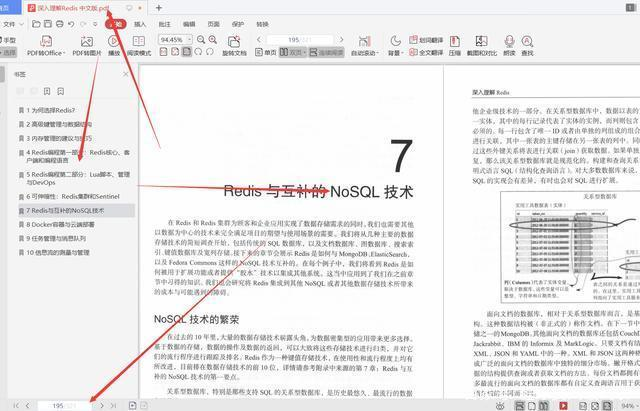The width and height of the screenshot is (640, 411).
Task: Open a new tab with plus button
Action: [x=159, y=7]
